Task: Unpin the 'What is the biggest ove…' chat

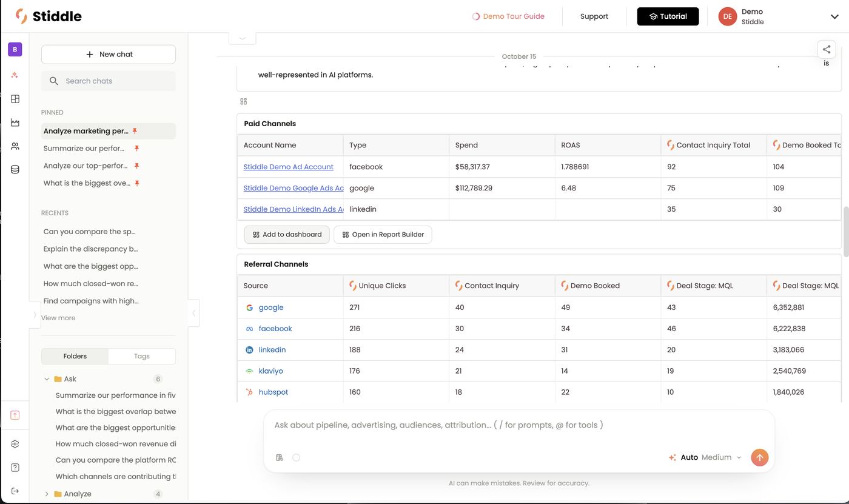Action: tap(137, 183)
